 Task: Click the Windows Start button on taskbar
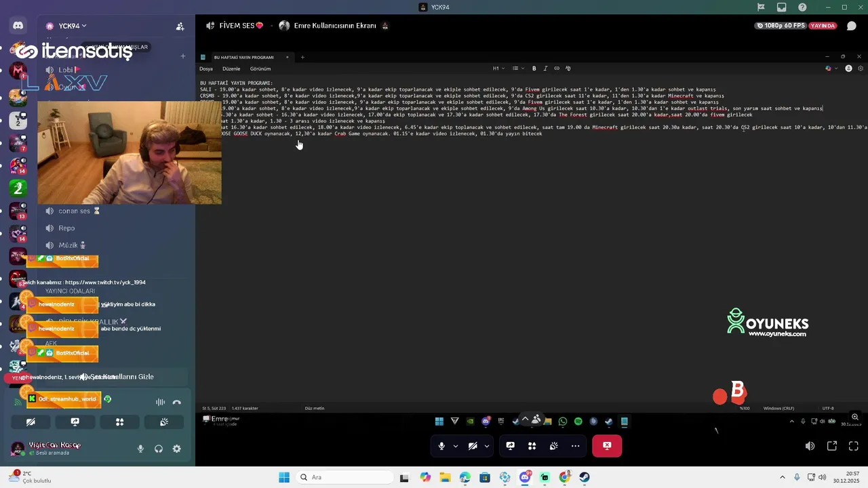pyautogui.click(x=283, y=477)
